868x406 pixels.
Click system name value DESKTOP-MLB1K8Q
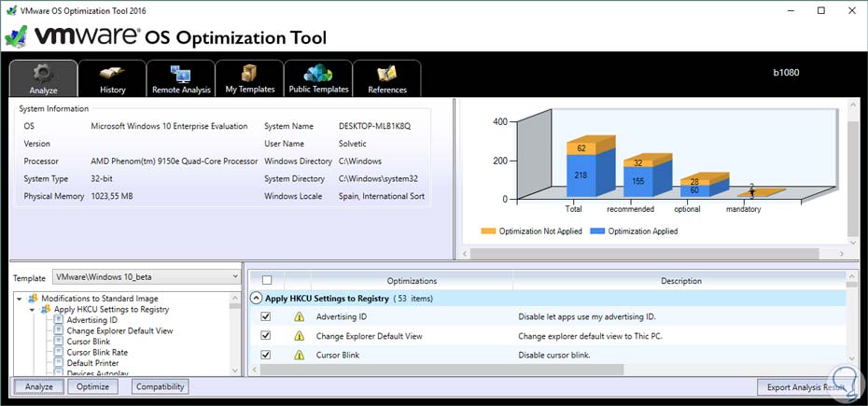click(x=375, y=126)
